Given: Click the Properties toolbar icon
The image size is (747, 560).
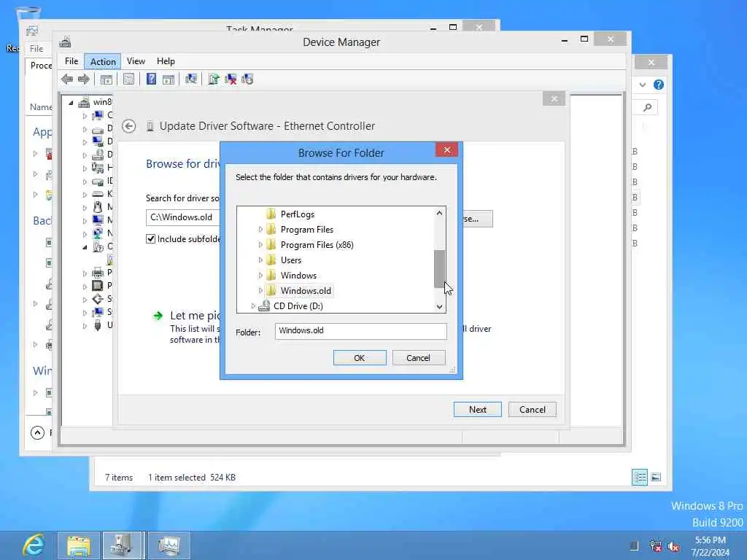Looking at the screenshot, I should (128, 79).
